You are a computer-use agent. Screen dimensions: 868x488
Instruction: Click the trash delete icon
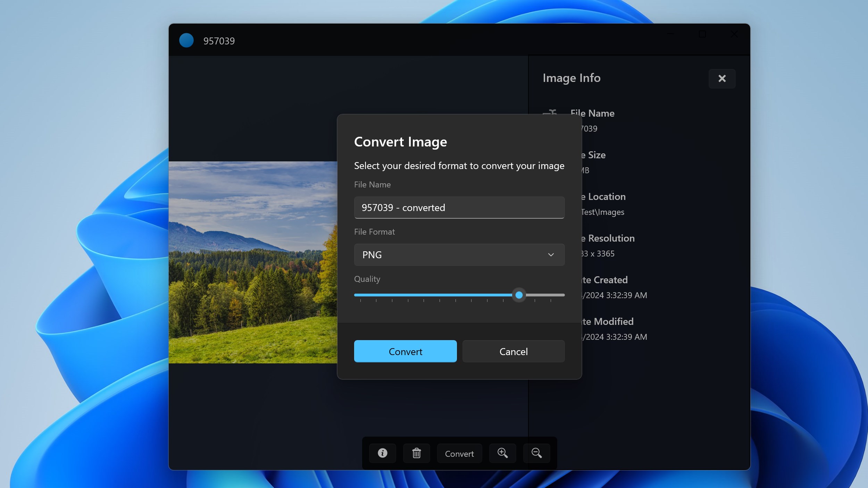[416, 453]
